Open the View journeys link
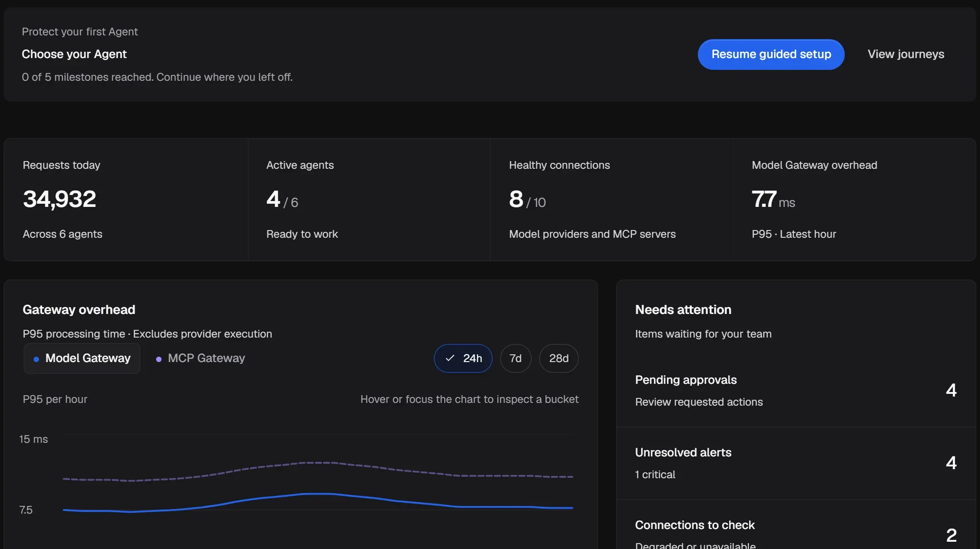Viewport: 980px width, 549px height. [906, 54]
